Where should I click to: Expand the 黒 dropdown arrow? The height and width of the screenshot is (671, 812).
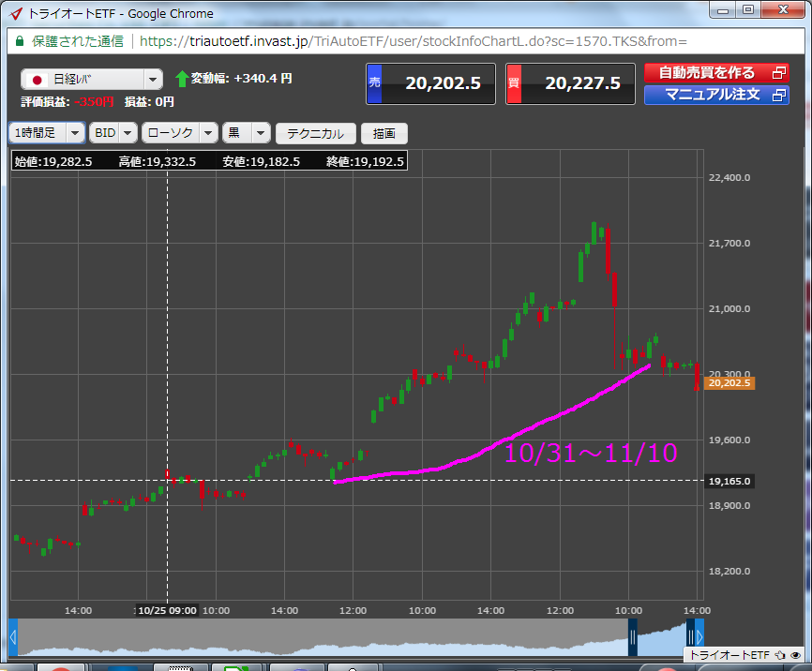(x=261, y=133)
